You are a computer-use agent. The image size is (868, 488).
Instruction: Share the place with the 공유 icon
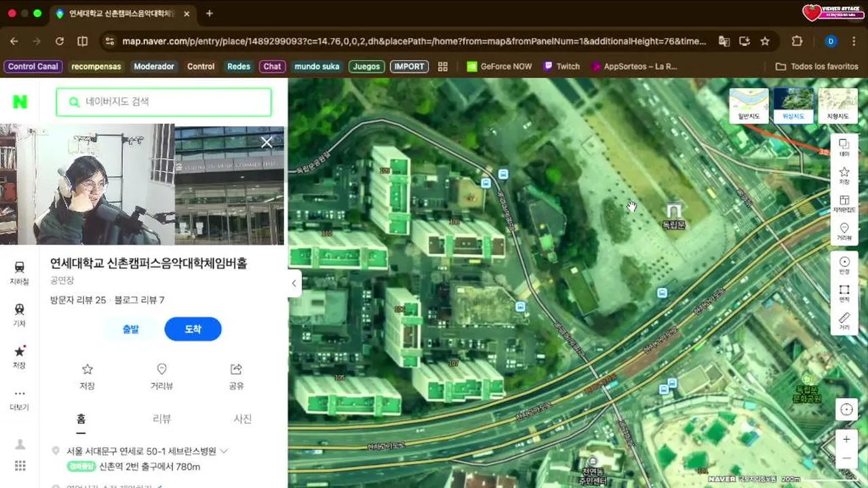(x=236, y=377)
